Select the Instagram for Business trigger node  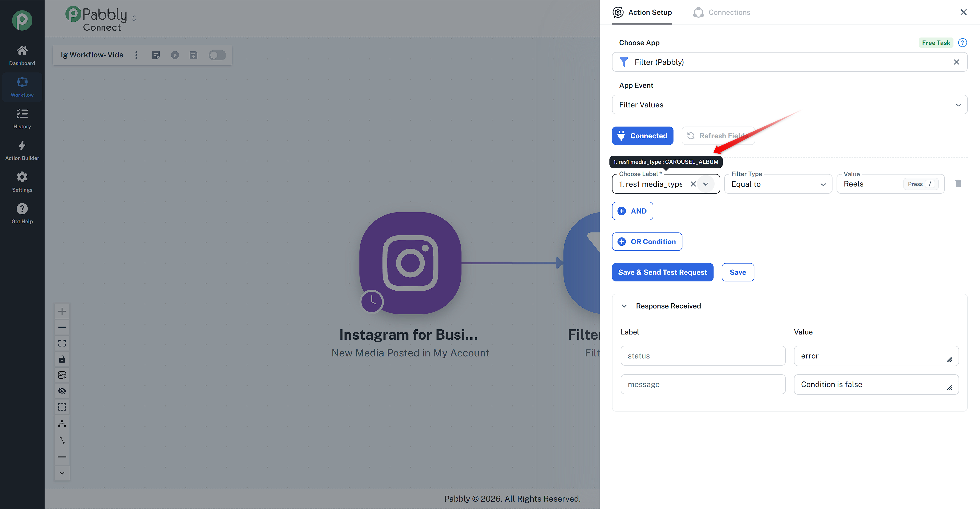click(410, 263)
